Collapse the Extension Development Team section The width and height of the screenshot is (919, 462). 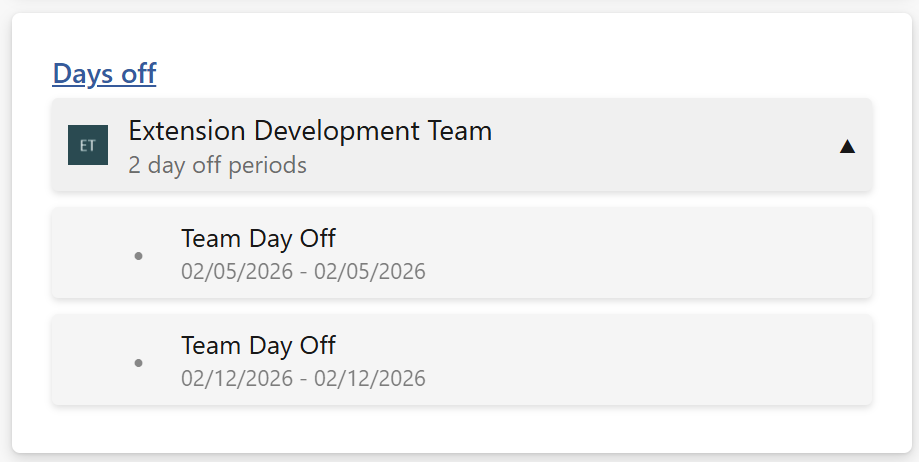847,146
